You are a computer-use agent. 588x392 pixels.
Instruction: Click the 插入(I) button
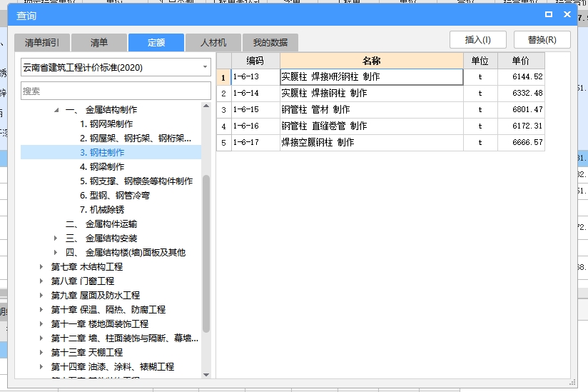coord(478,39)
